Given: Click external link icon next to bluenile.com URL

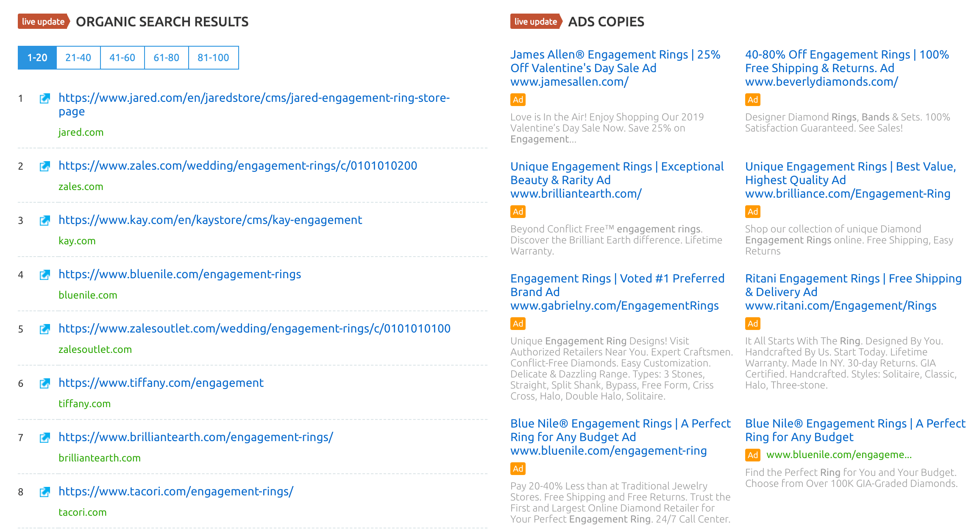Looking at the screenshot, I should tap(45, 275).
